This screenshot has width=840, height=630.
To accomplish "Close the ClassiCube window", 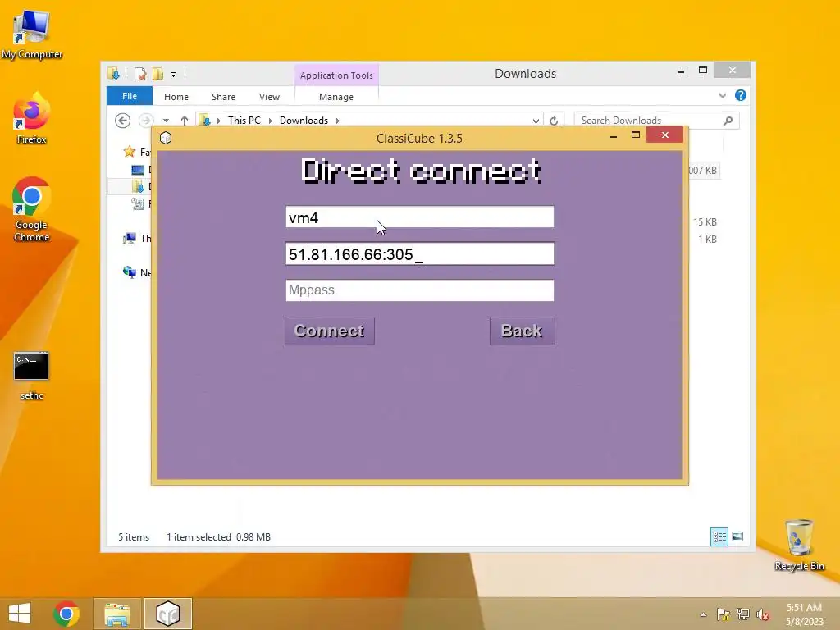I will [664, 135].
